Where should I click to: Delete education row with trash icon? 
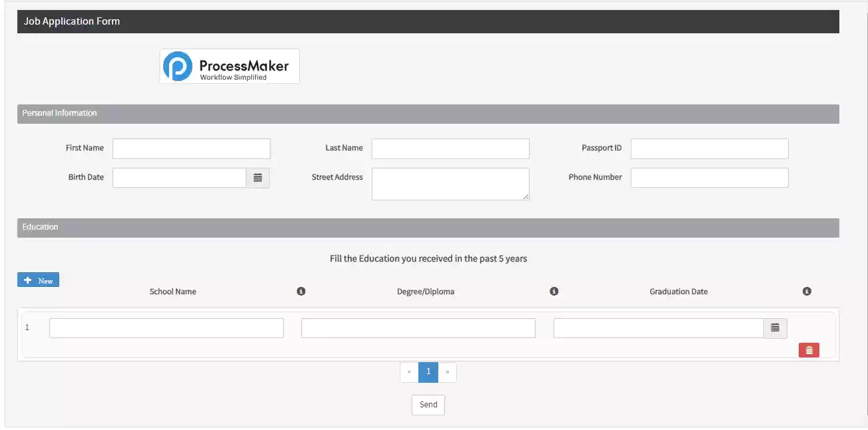click(809, 350)
